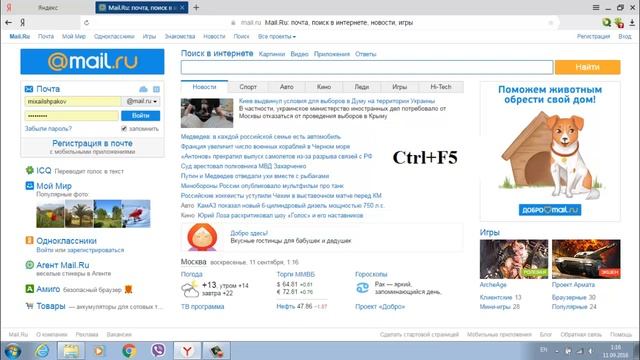Viewport: 640px width, 360px height.
Task: Click the Cancer zodiac horoscope icon
Action: (x=362, y=288)
